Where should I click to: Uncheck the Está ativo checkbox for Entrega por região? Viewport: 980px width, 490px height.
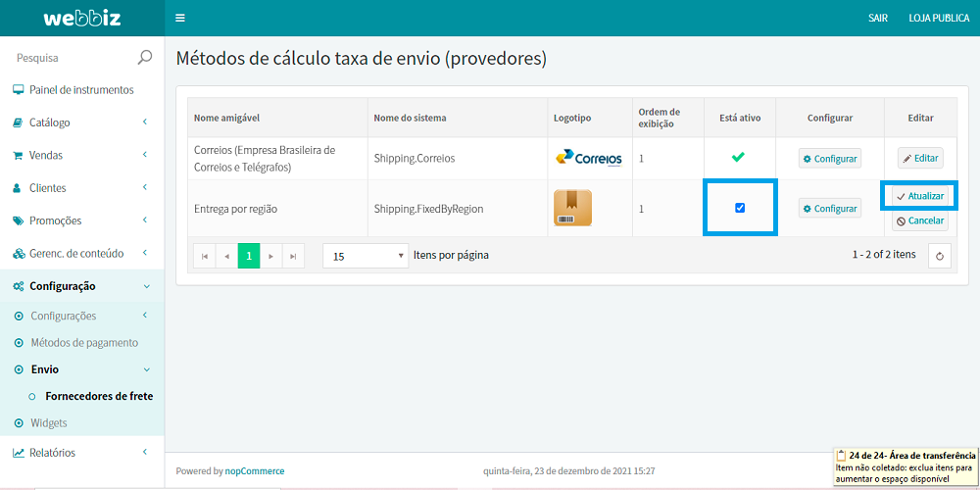click(740, 208)
